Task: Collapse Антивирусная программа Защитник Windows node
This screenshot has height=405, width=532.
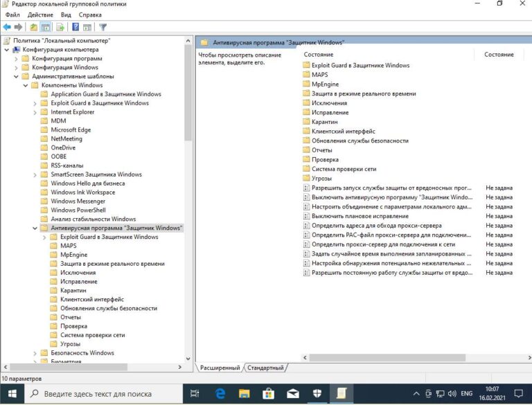Action: [x=35, y=228]
